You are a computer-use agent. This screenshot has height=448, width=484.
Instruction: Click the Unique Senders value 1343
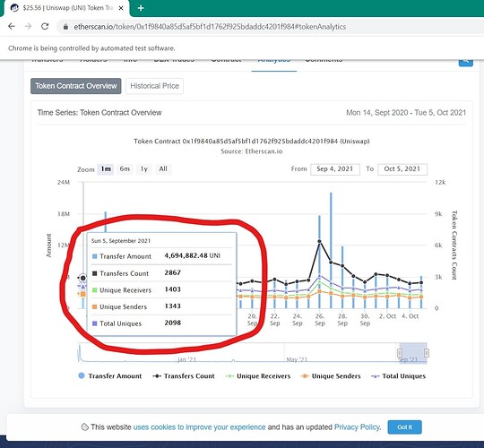[x=173, y=306]
